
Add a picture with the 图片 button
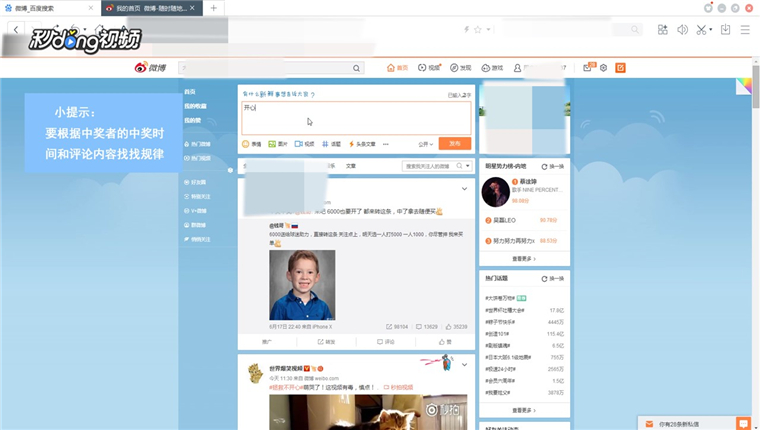[278, 144]
